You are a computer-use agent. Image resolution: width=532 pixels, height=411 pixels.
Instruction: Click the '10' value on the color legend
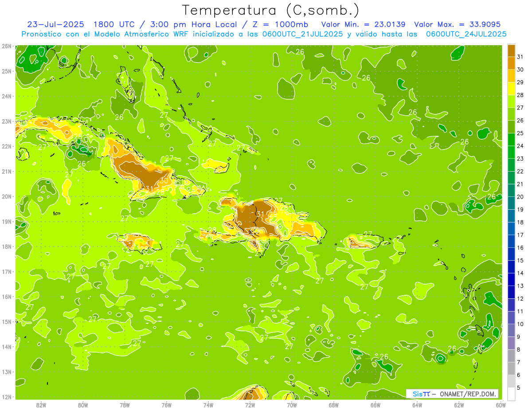pos(520,324)
